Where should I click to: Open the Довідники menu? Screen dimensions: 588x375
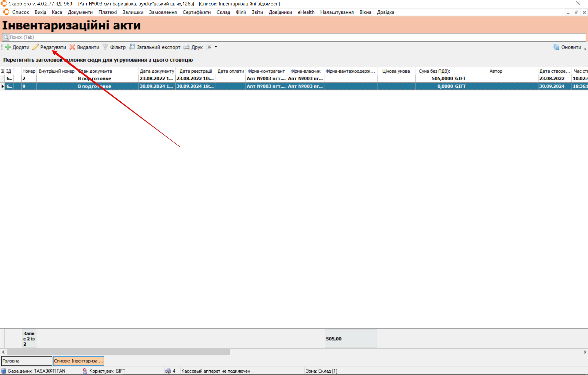[280, 12]
